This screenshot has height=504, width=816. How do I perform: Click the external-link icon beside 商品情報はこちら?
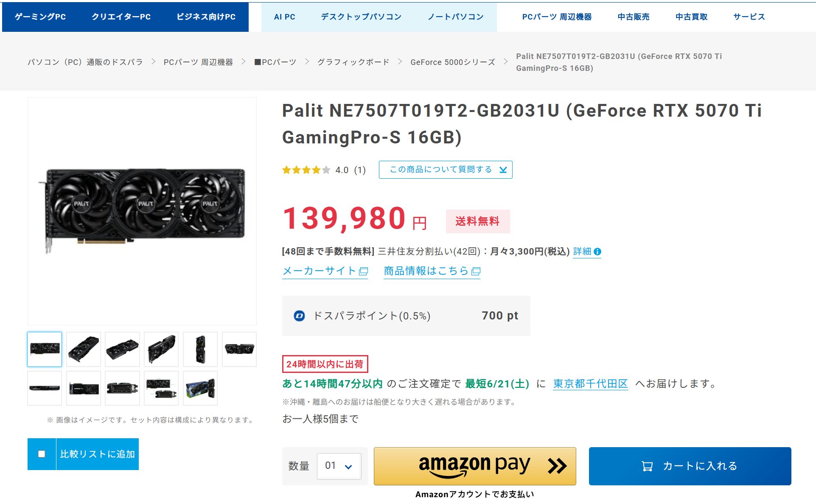tap(476, 272)
